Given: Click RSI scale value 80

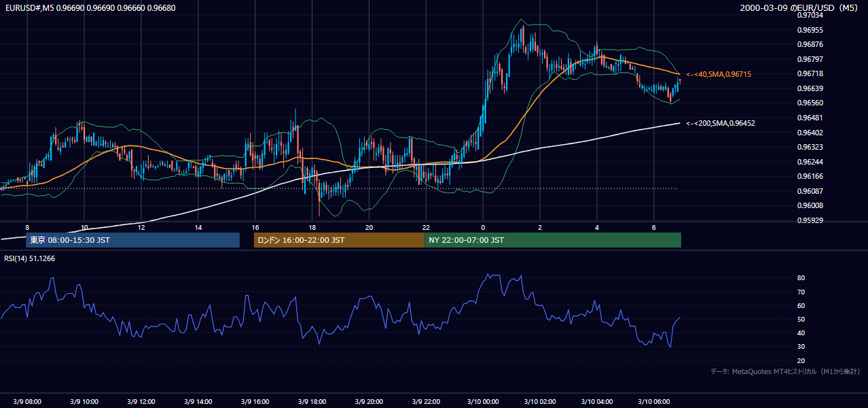Looking at the screenshot, I should point(801,278).
